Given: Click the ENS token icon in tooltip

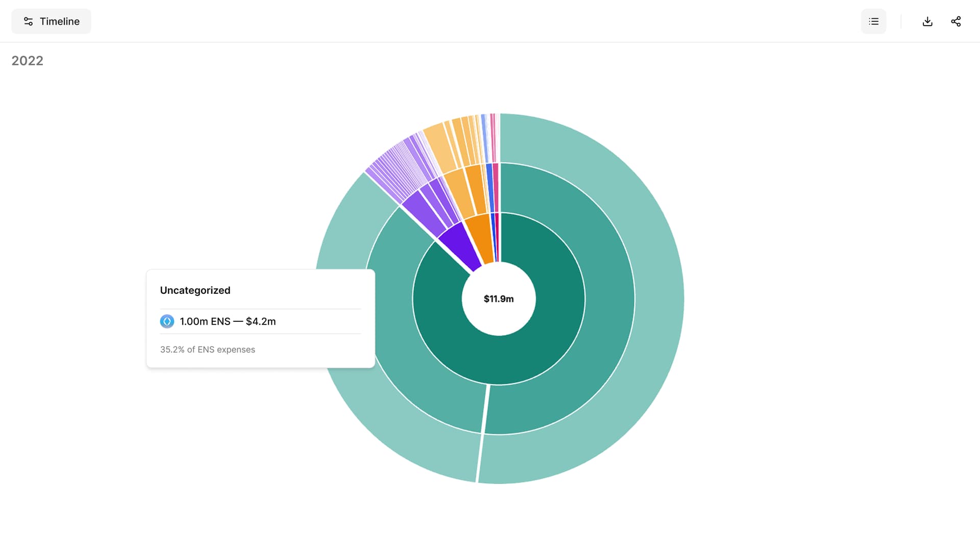Looking at the screenshot, I should [167, 321].
